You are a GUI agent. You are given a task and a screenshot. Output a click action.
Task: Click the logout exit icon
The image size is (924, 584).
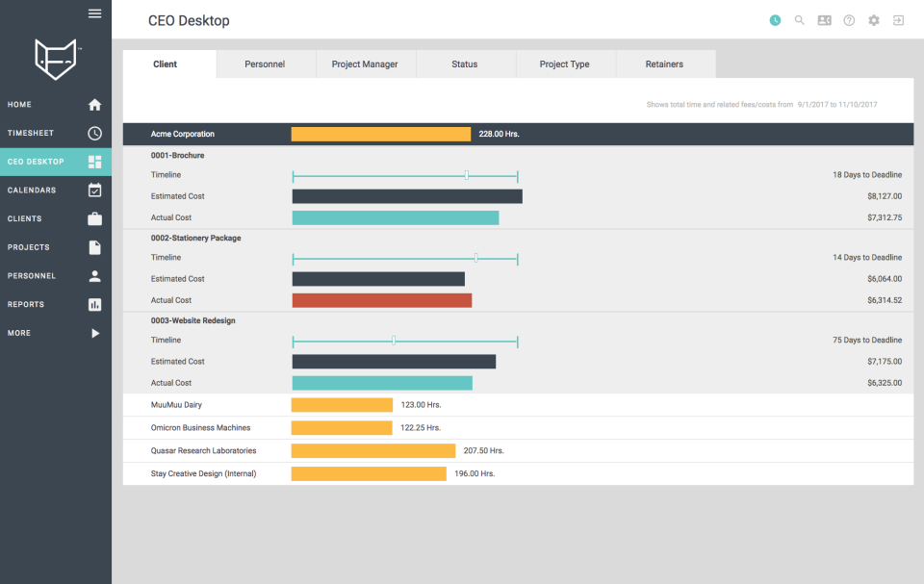[x=898, y=20]
